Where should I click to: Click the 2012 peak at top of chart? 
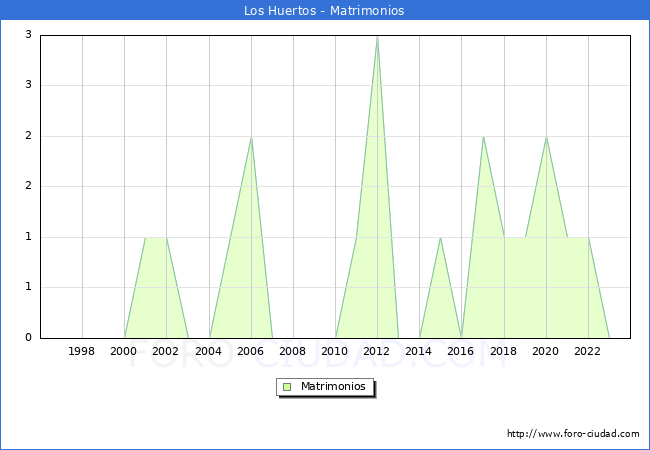[x=377, y=37]
